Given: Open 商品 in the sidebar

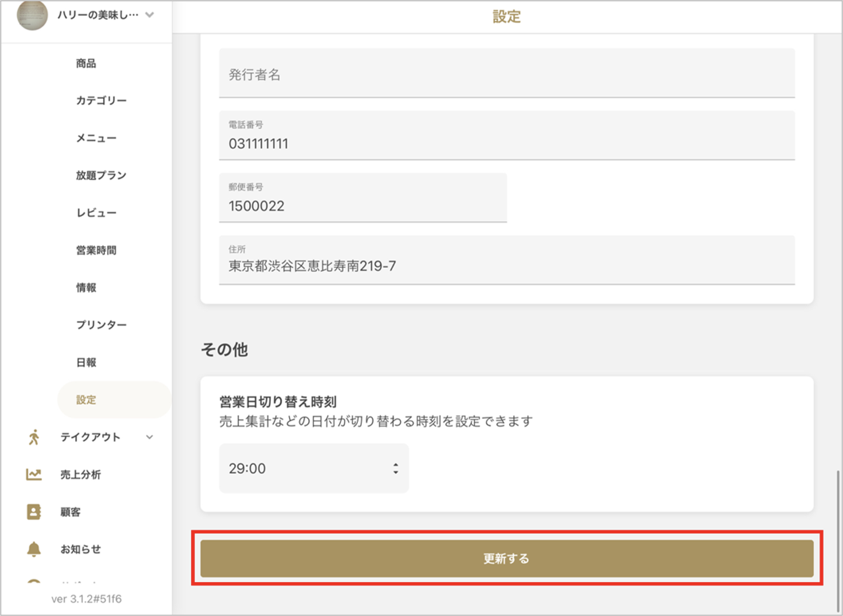Looking at the screenshot, I should pos(86,63).
